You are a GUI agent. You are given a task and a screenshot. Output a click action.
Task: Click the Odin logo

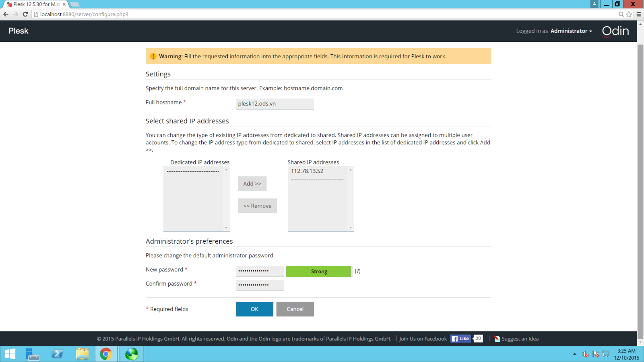click(x=615, y=31)
